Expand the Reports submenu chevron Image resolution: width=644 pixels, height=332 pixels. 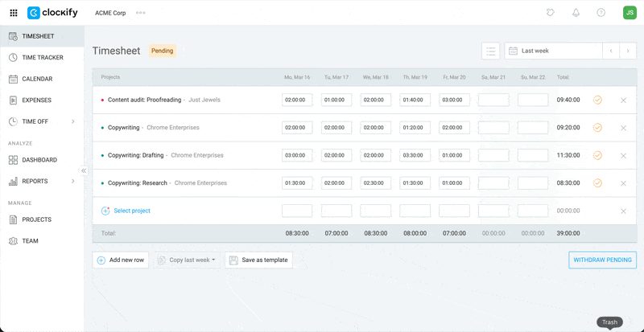click(73, 182)
